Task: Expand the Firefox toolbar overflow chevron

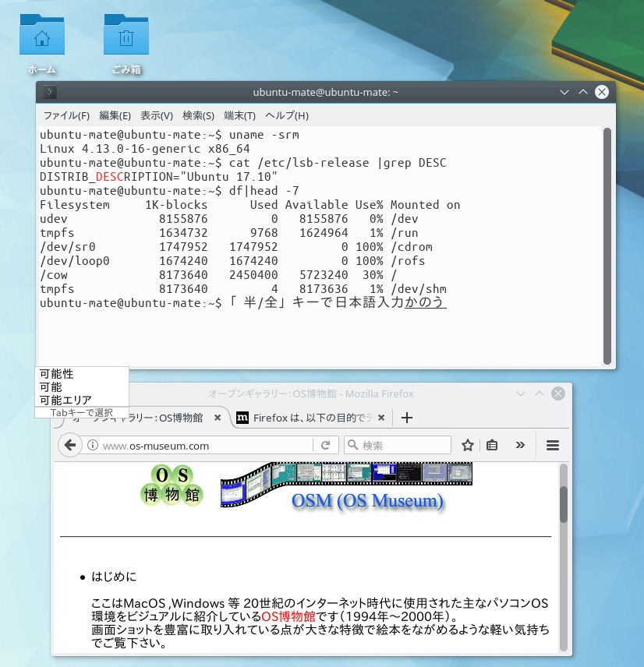Action: coord(520,446)
